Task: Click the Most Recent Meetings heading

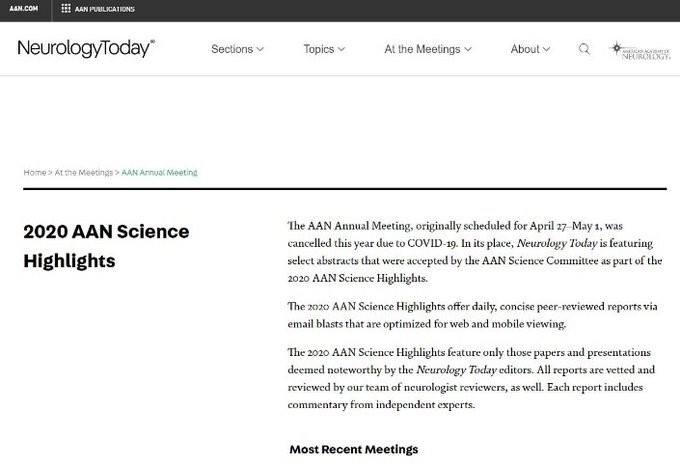Action: pyautogui.click(x=354, y=449)
